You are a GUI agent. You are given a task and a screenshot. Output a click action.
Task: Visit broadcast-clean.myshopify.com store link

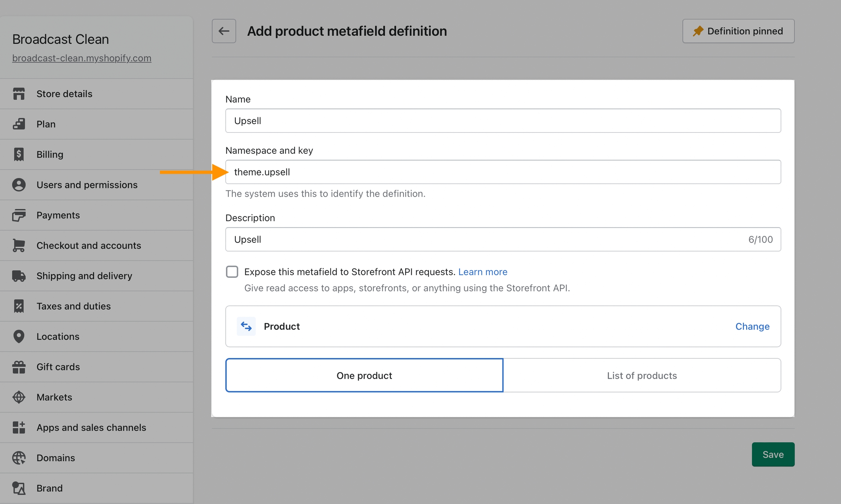(x=82, y=58)
